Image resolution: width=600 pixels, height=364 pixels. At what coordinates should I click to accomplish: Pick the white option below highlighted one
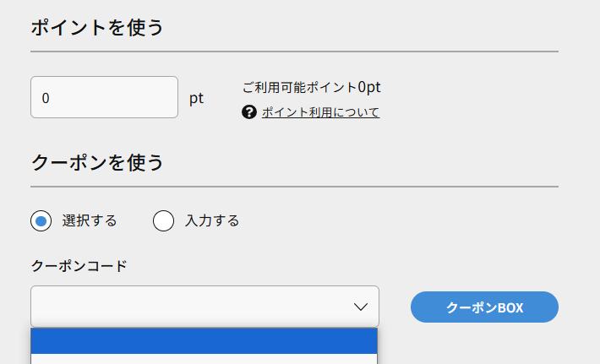click(205, 359)
